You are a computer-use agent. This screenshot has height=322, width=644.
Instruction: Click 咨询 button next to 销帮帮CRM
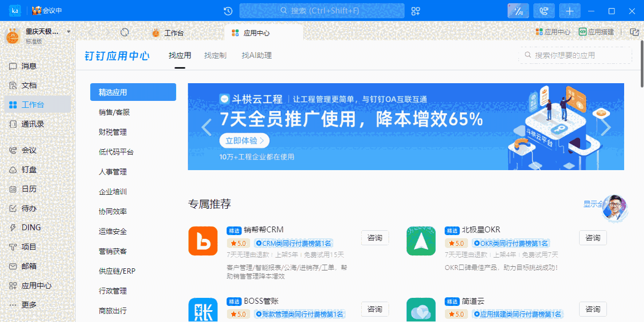pos(375,238)
